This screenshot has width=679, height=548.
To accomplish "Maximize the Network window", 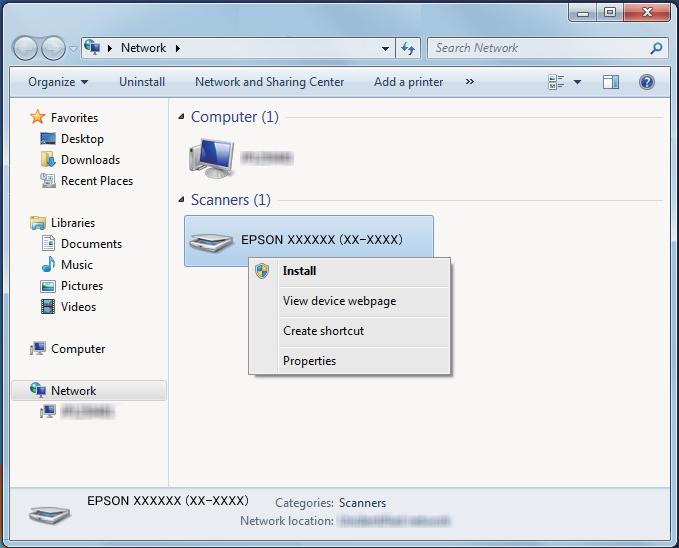I will [x=610, y=13].
